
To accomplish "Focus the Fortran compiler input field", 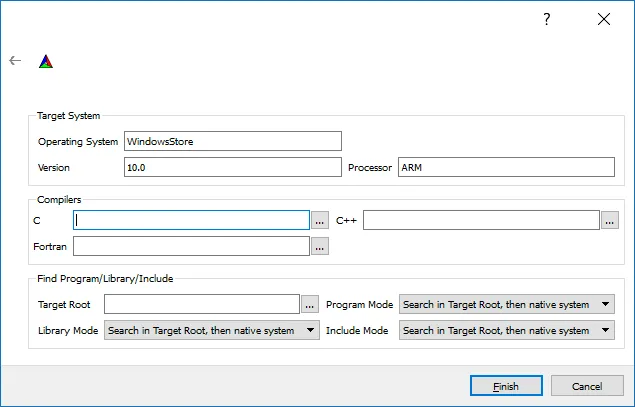I will 191,245.
